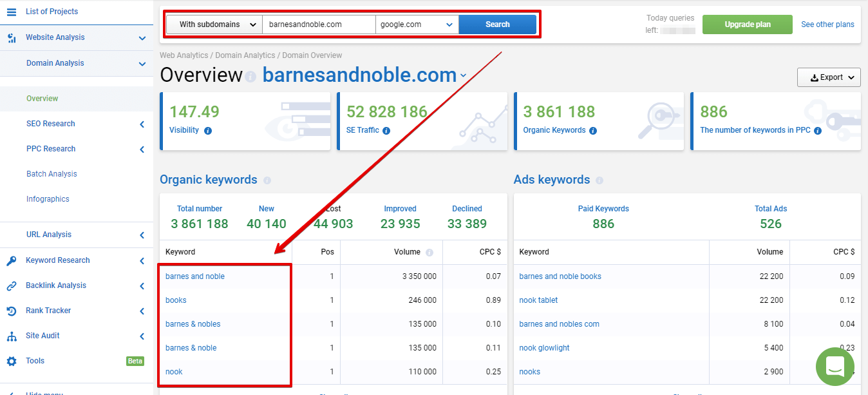Image resolution: width=868 pixels, height=395 pixels.
Task: Open Batch Analysis in sidebar
Action: click(x=52, y=174)
